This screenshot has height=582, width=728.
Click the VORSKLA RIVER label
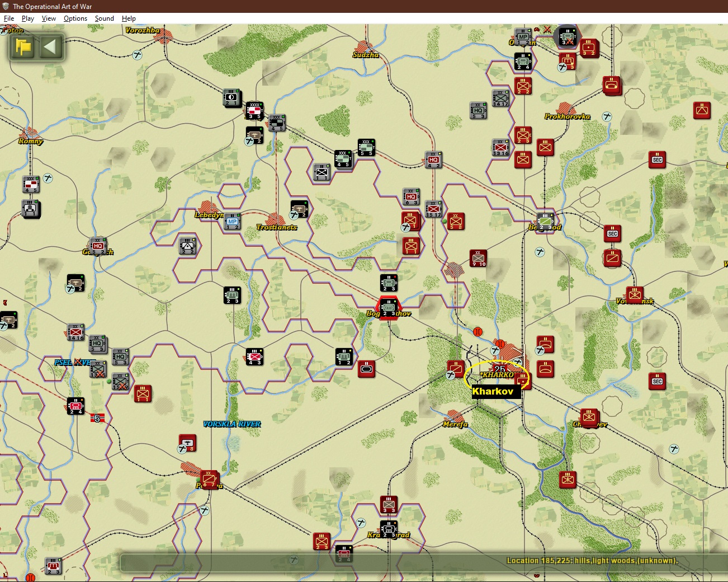tap(232, 424)
